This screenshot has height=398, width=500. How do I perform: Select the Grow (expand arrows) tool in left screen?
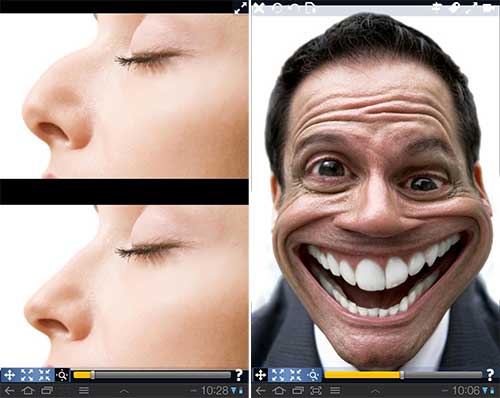click(x=27, y=375)
